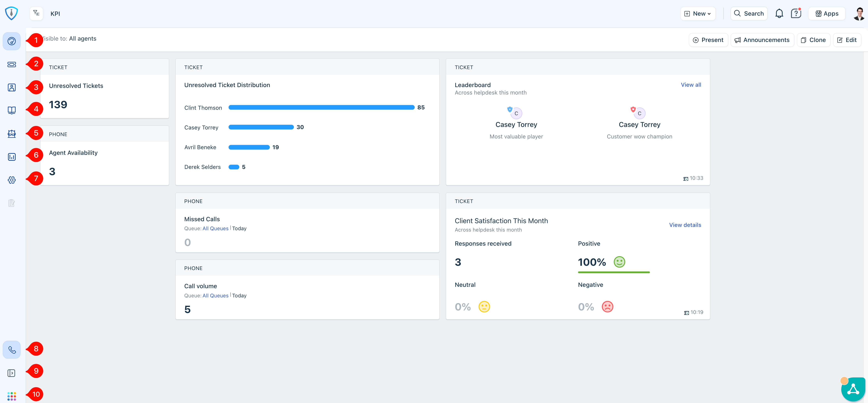Screen dimensions: 868x403
Task: Open the Contacts icon in sidebar
Action: click(x=12, y=87)
